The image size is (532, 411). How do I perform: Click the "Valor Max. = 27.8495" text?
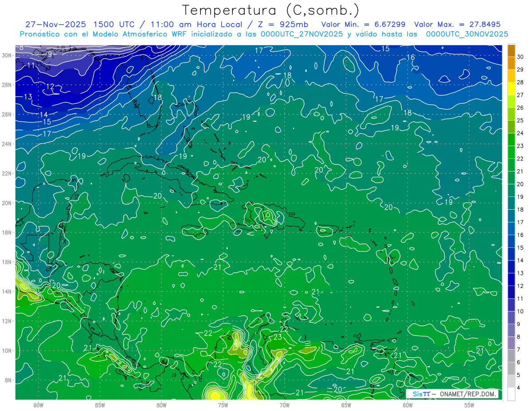pos(457,24)
